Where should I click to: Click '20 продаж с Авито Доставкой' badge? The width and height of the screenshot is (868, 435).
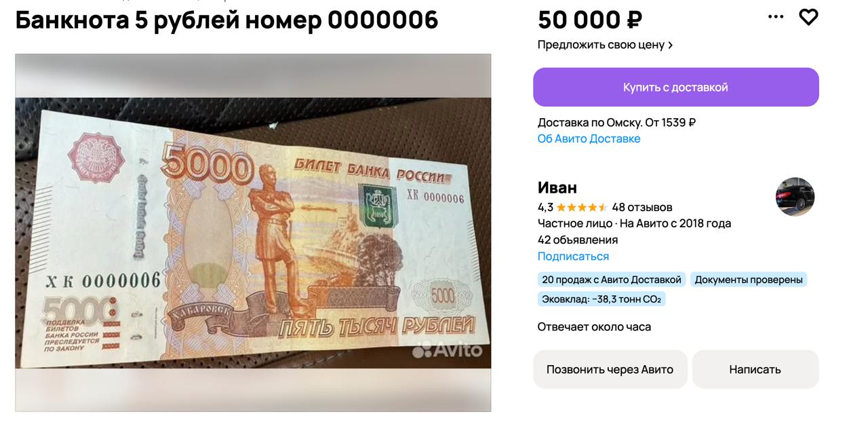(x=612, y=280)
